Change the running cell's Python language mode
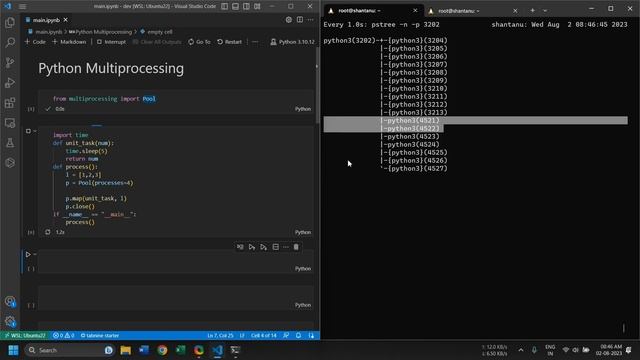The width and height of the screenshot is (640, 360). pos(302,232)
